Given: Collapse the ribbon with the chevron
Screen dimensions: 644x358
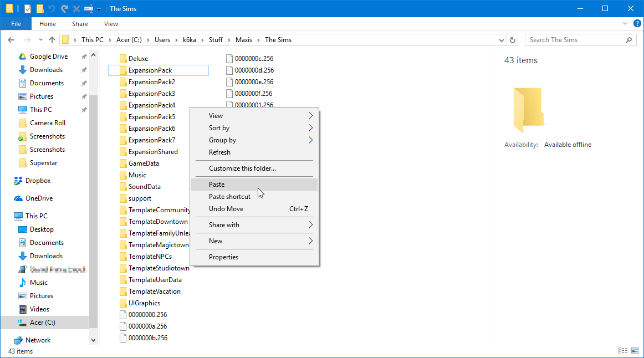Looking at the screenshot, I should 625,24.
